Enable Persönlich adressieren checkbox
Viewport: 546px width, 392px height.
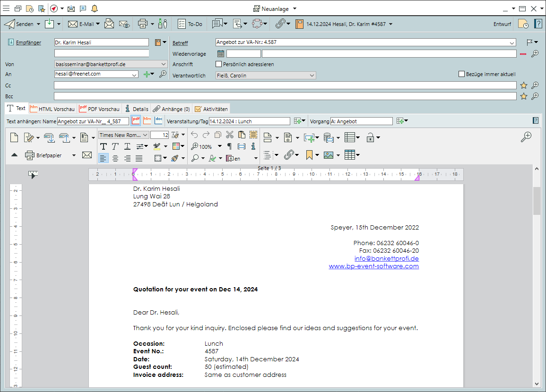(x=218, y=64)
